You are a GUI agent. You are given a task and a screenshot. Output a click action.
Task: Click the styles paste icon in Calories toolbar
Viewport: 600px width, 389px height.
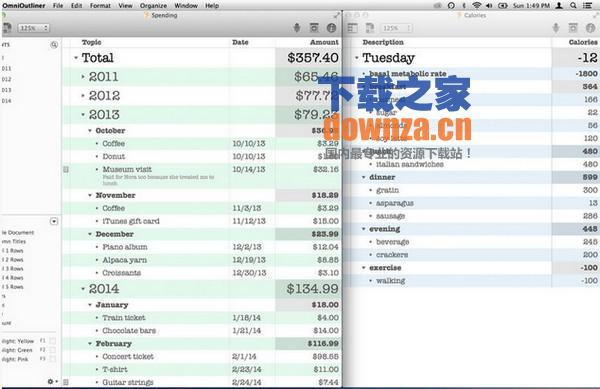coord(369,28)
